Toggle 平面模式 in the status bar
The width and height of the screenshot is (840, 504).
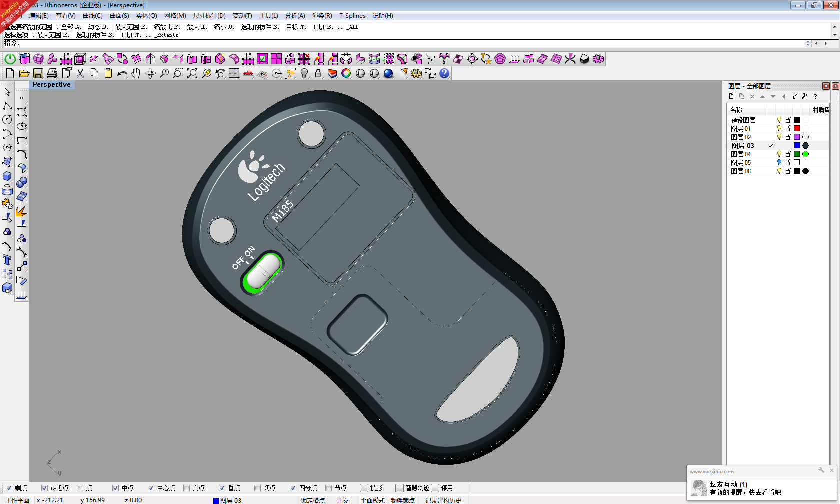pyautogui.click(x=373, y=500)
